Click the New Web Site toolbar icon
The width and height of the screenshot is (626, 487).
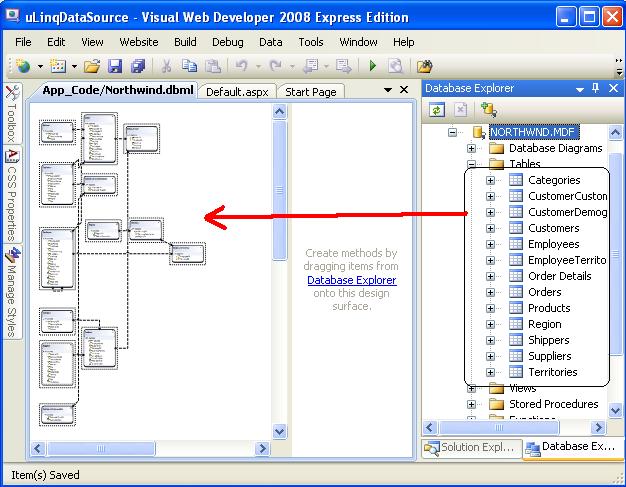coord(24,66)
